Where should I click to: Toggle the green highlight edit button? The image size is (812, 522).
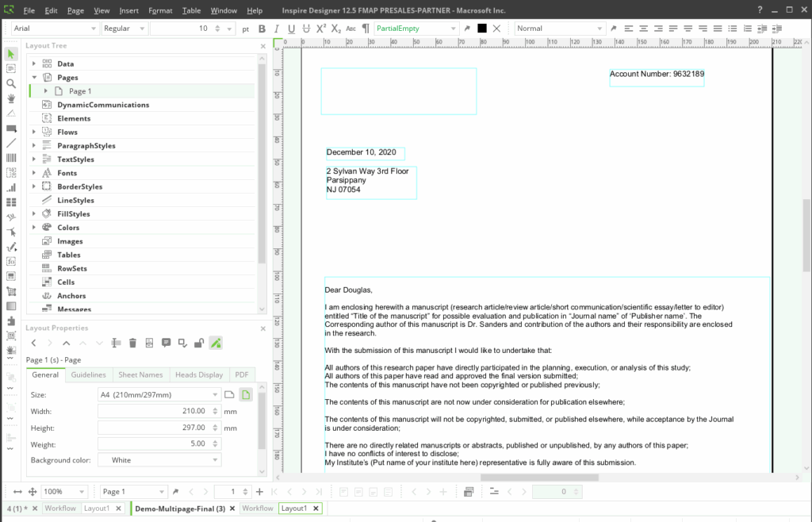(x=216, y=343)
